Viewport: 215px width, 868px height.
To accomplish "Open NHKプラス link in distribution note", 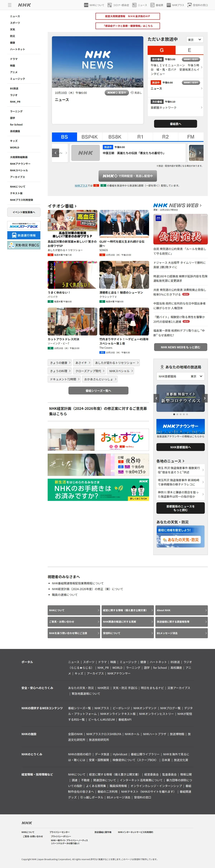I will pyautogui.click(x=81, y=186).
